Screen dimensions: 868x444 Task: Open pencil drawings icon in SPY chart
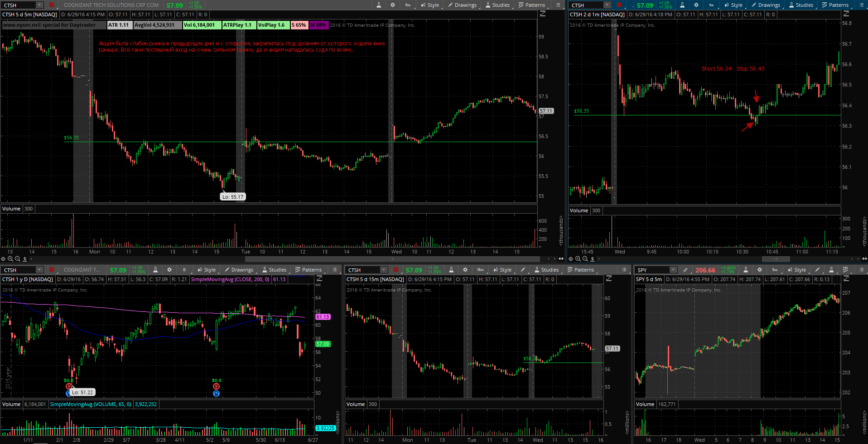coord(817,270)
